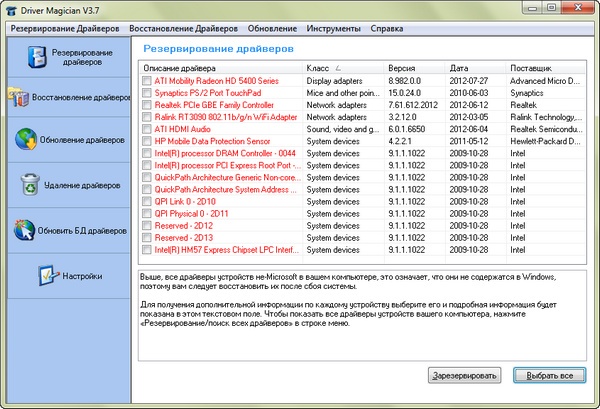Viewport: 600px width, 409px height.
Task: Sort by the Версия column header
Action: [414, 67]
